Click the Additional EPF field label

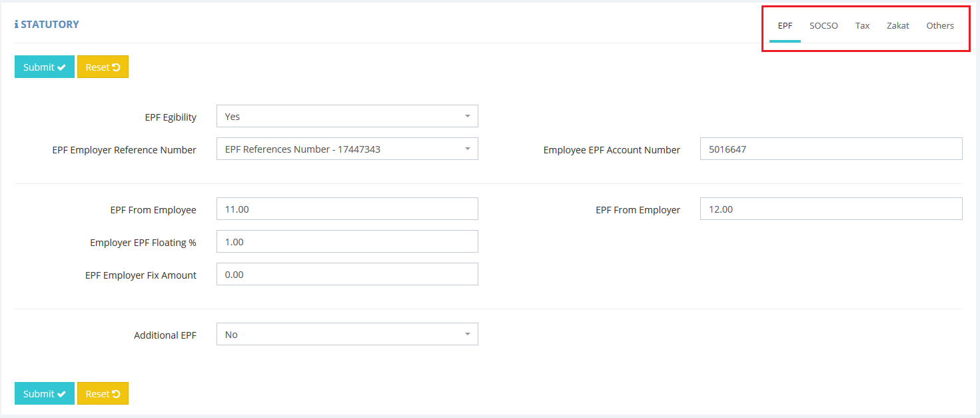(x=165, y=335)
